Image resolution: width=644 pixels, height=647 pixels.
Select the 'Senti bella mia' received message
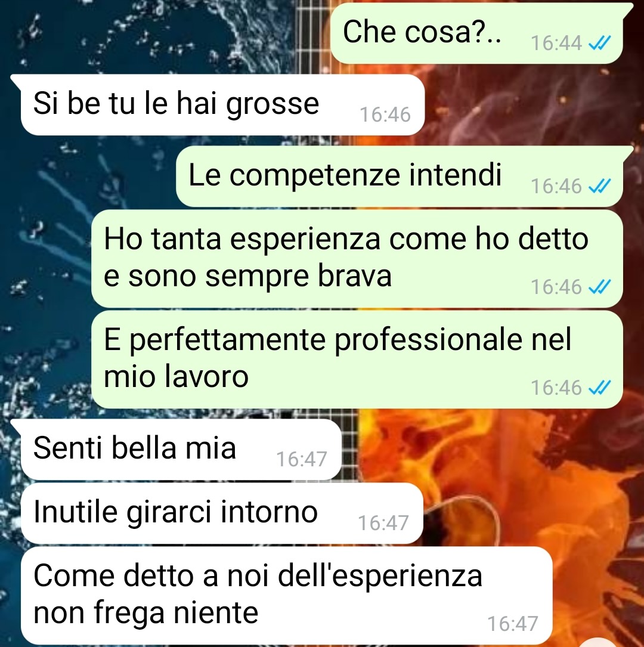pyautogui.click(x=181, y=450)
